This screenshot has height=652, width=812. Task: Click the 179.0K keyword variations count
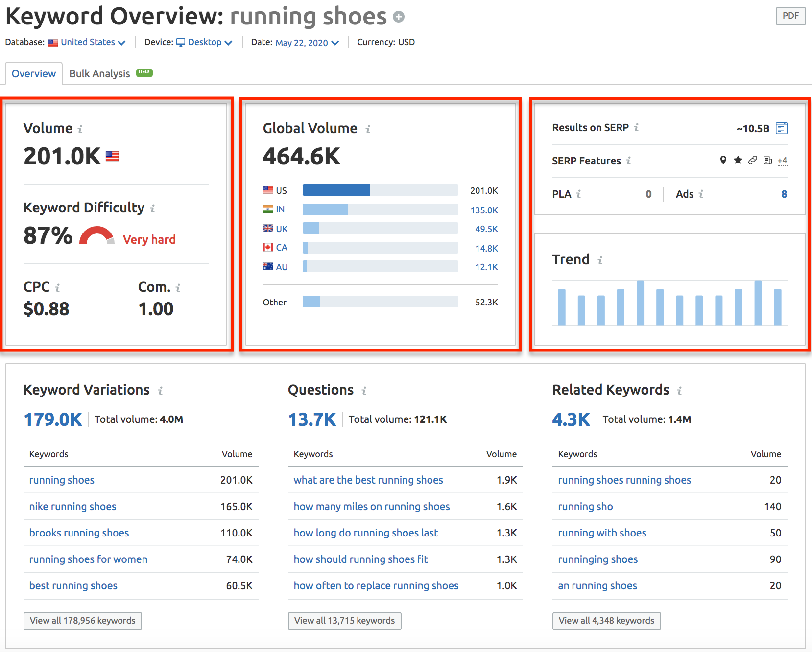point(53,419)
